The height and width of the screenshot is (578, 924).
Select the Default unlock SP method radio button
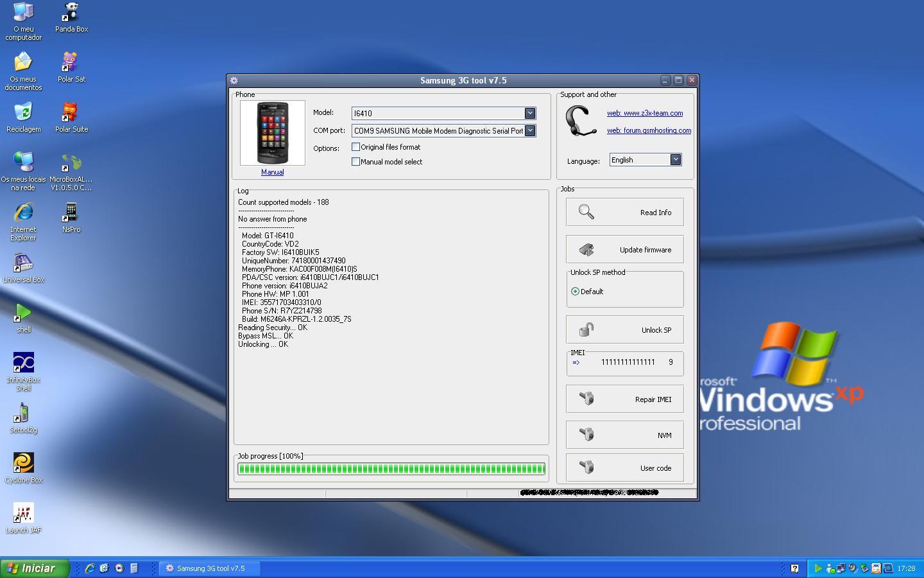click(575, 292)
